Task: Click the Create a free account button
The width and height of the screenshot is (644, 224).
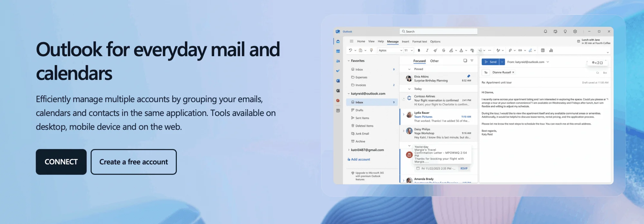Action: (x=134, y=162)
